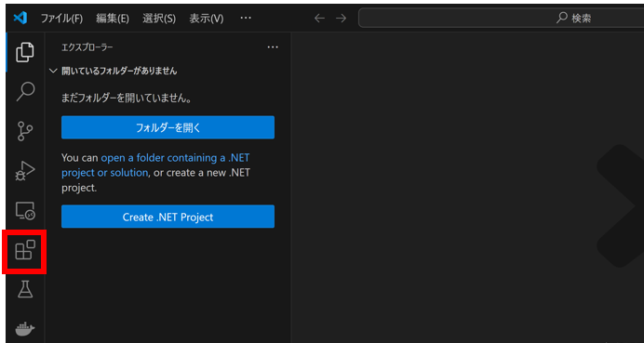Click the エクスプローラー panel title
Image resolution: width=644 pixels, height=343 pixels.
[87, 47]
